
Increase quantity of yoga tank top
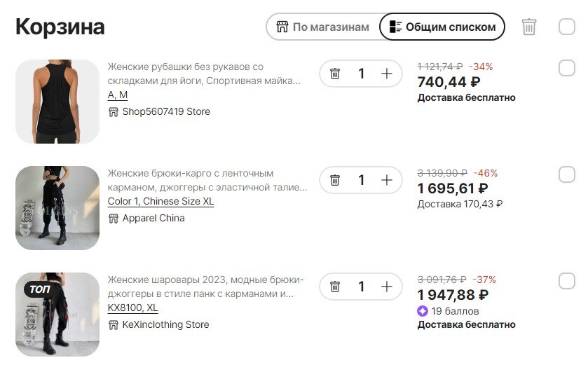pos(387,74)
